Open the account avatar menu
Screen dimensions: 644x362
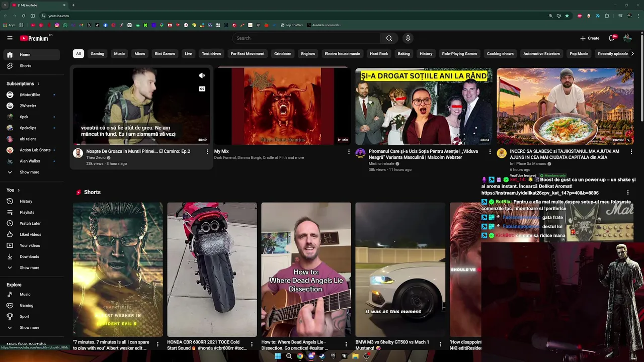(x=627, y=38)
